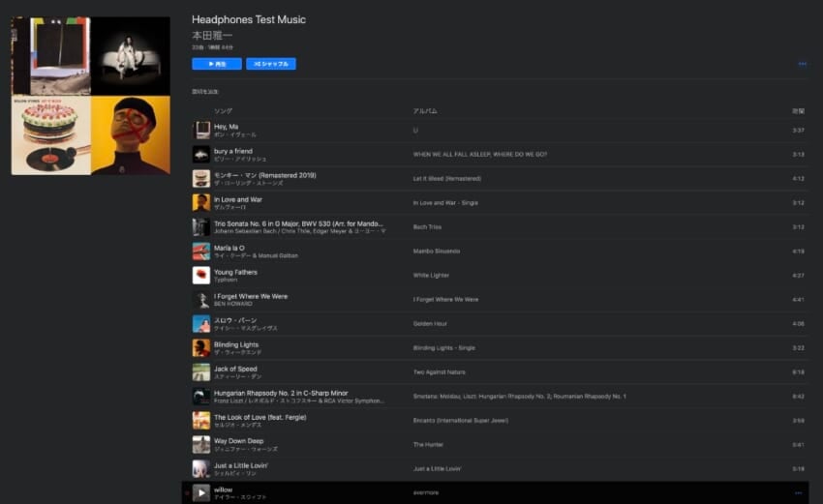This screenshot has width=823, height=504.
Task: Open the playlist's more options ellipsis menu
Action: [802, 64]
